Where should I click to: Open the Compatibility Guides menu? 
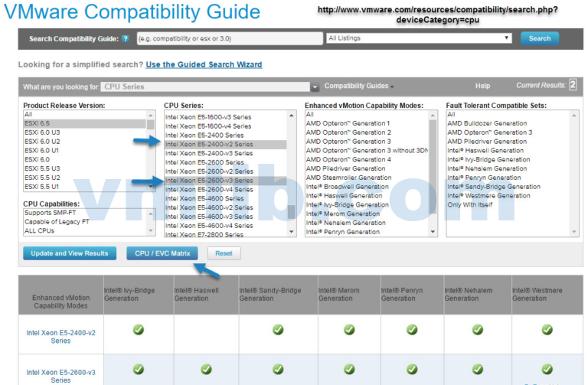point(359,86)
